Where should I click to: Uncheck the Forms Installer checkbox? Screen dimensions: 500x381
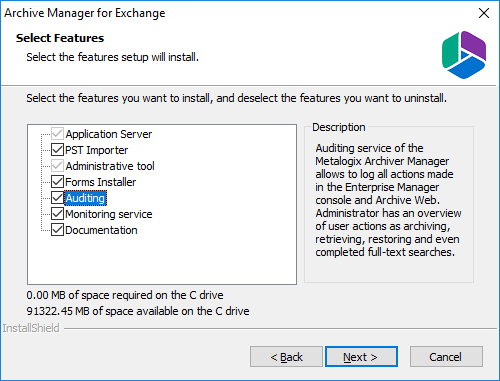pyautogui.click(x=57, y=182)
